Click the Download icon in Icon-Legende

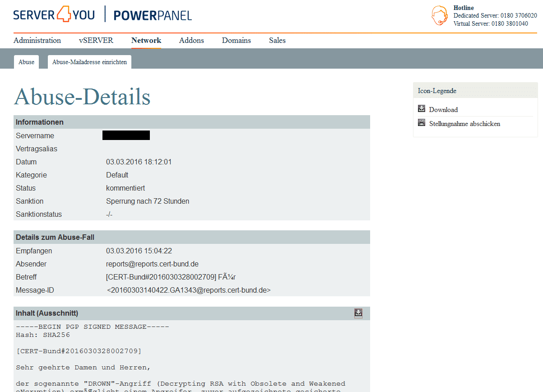click(x=422, y=109)
